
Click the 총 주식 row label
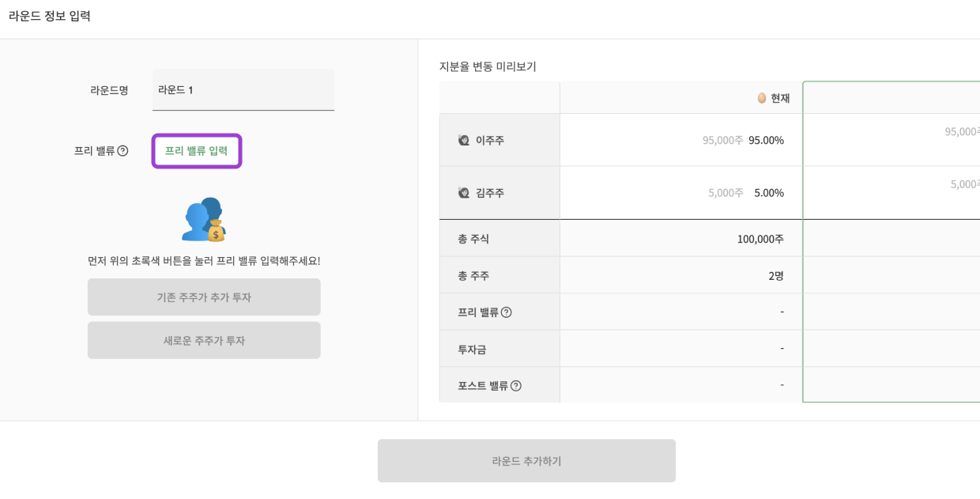tap(473, 239)
